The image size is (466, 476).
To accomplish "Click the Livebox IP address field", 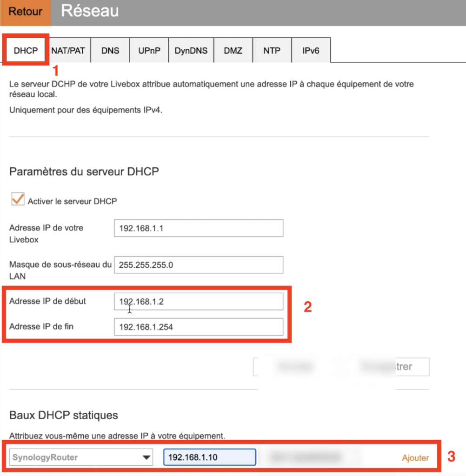I will (x=199, y=228).
